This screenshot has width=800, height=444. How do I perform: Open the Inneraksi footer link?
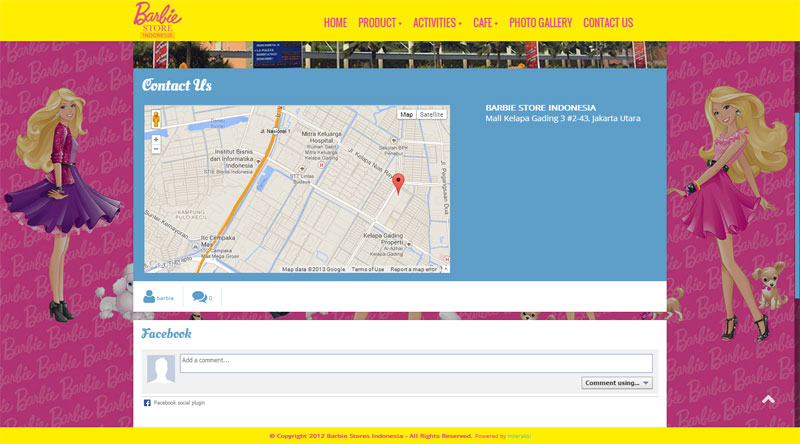pyautogui.click(x=519, y=436)
